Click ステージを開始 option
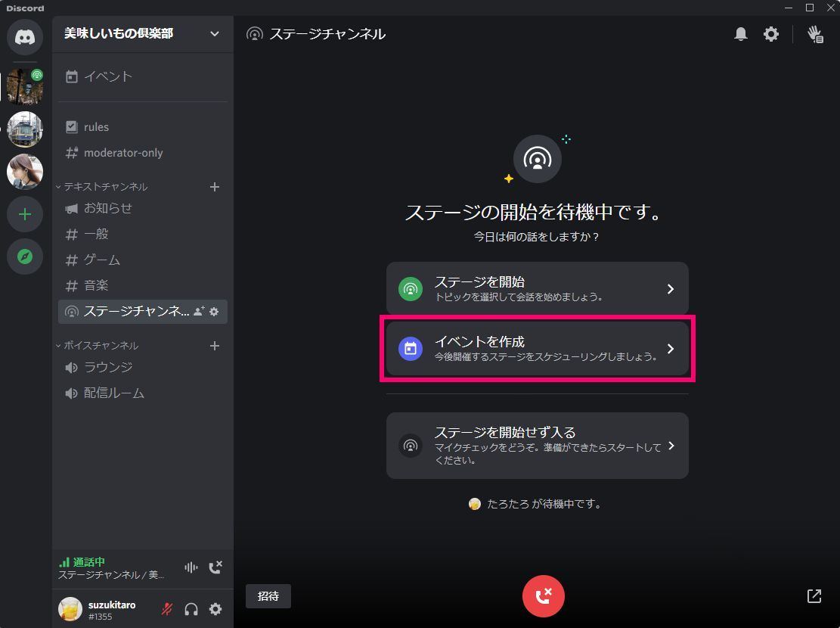840x628 pixels. 538,288
